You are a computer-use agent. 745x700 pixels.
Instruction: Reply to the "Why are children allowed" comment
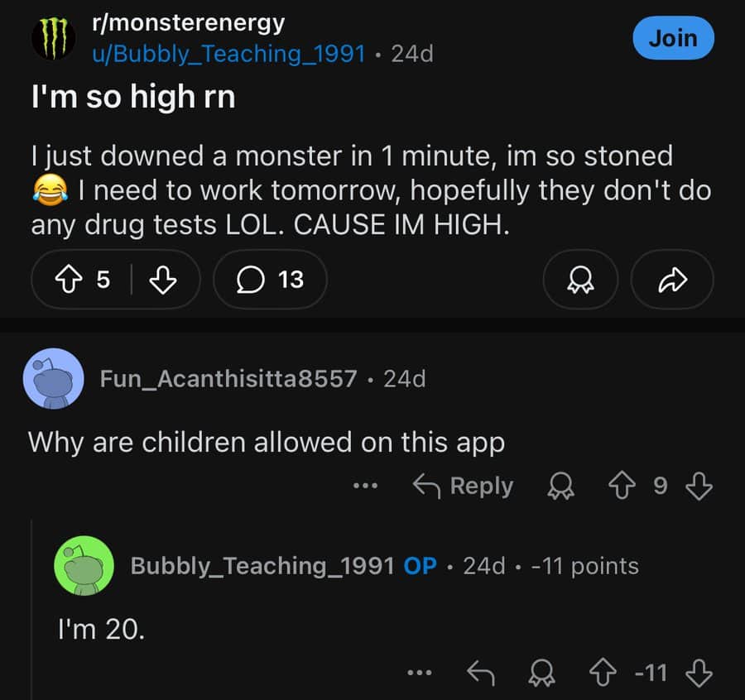pos(464,487)
